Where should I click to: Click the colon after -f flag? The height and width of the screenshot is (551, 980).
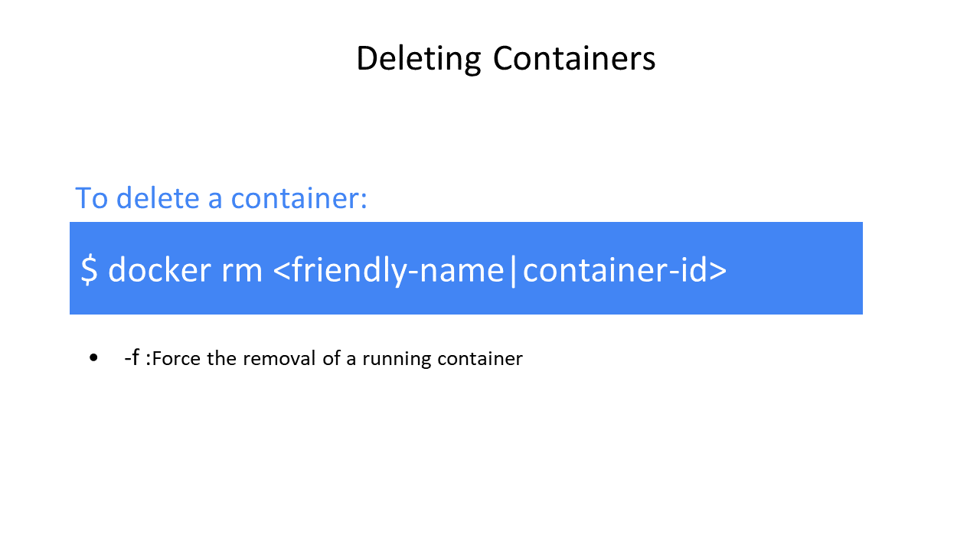coord(147,359)
